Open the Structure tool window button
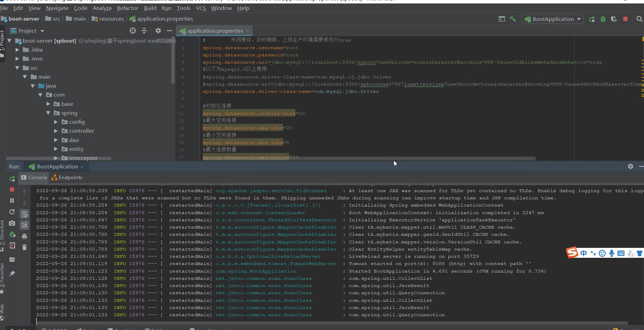Image resolution: width=644 pixels, height=330 pixels. coord(2,234)
